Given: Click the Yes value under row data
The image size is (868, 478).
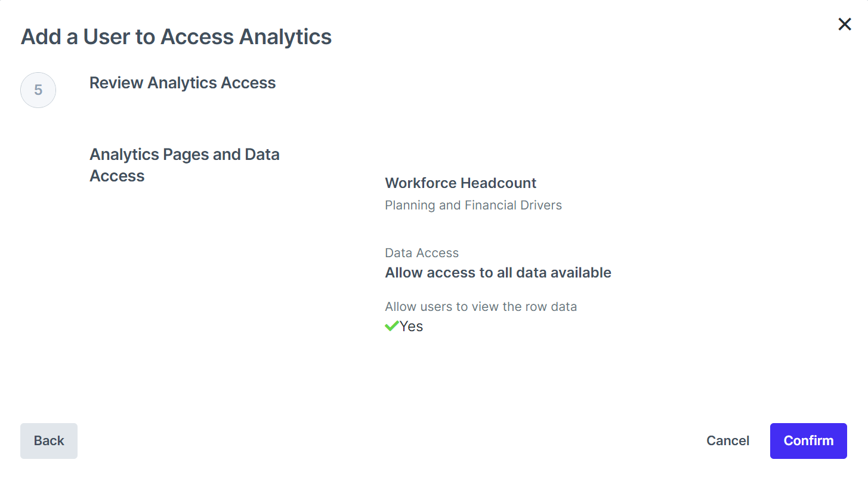Looking at the screenshot, I should 411,326.
